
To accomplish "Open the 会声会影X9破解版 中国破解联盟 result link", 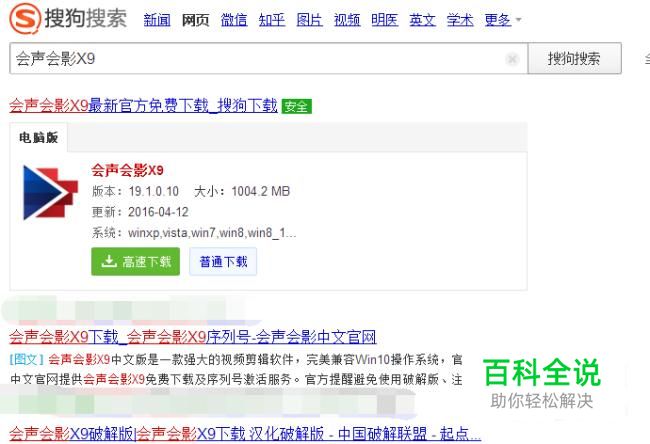I will coord(245,434).
